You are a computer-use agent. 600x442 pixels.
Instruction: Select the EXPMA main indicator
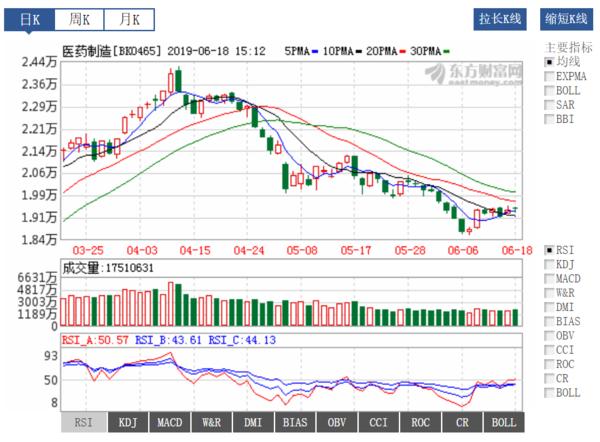pos(549,76)
